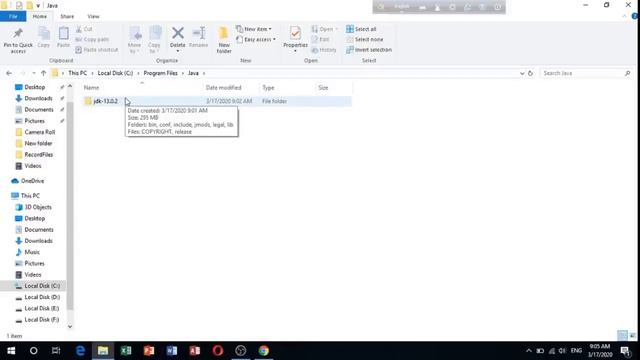This screenshot has width=640, height=360.
Task: Expand chevron after Java in path
Action: pyautogui.click(x=204, y=73)
